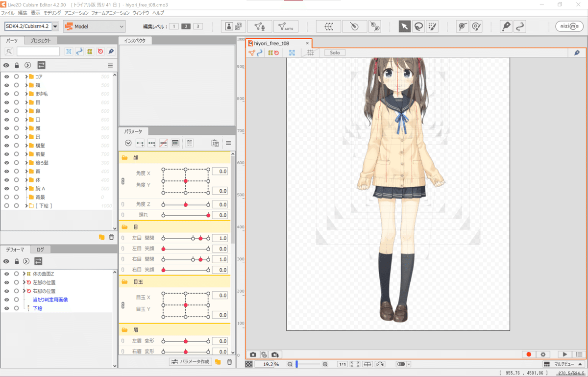Toggle lock circle for 首 part
Image resolution: width=588 pixels, height=377 pixels.
click(16, 171)
